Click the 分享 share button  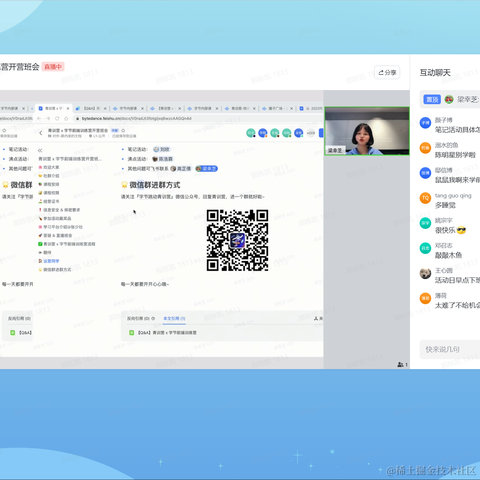pyautogui.click(x=387, y=72)
